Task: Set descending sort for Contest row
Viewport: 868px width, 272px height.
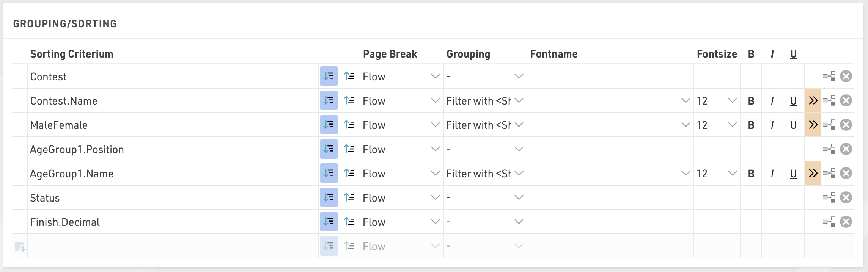Action: (x=329, y=77)
